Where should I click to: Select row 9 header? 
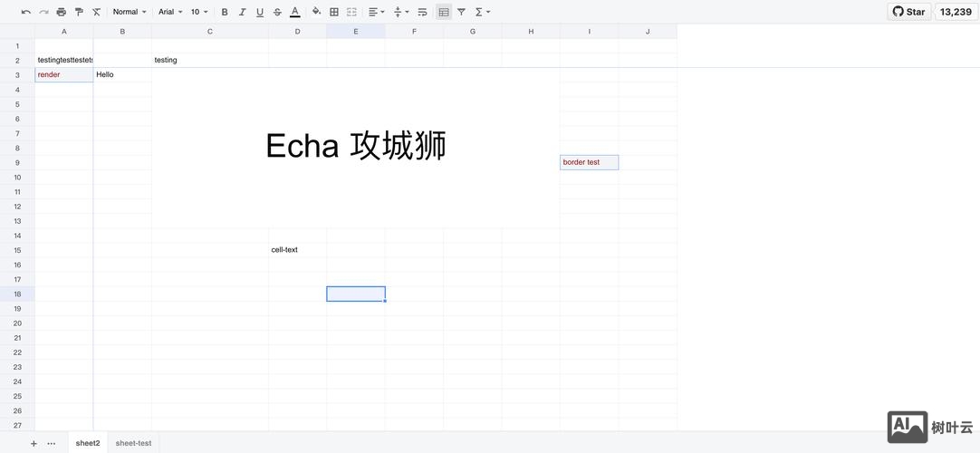click(x=17, y=162)
